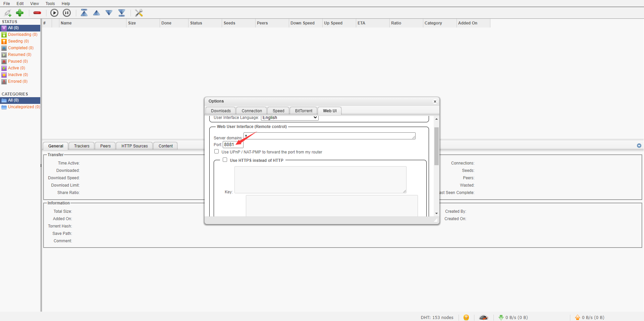This screenshot has height=321, width=644.
Task: Increase queue priority with up arrow
Action: tap(97, 13)
